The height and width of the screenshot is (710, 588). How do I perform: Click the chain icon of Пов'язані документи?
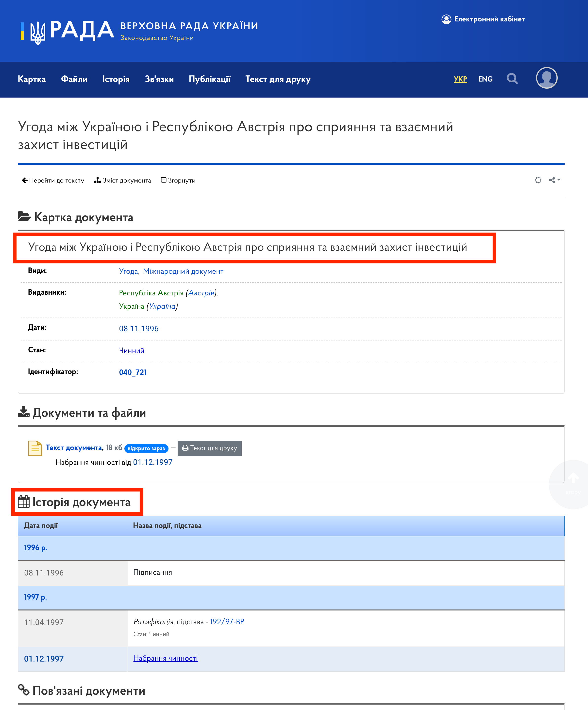pyautogui.click(x=23, y=690)
